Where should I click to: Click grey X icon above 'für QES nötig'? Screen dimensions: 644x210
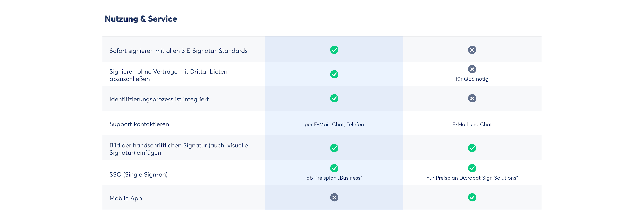coord(472,69)
